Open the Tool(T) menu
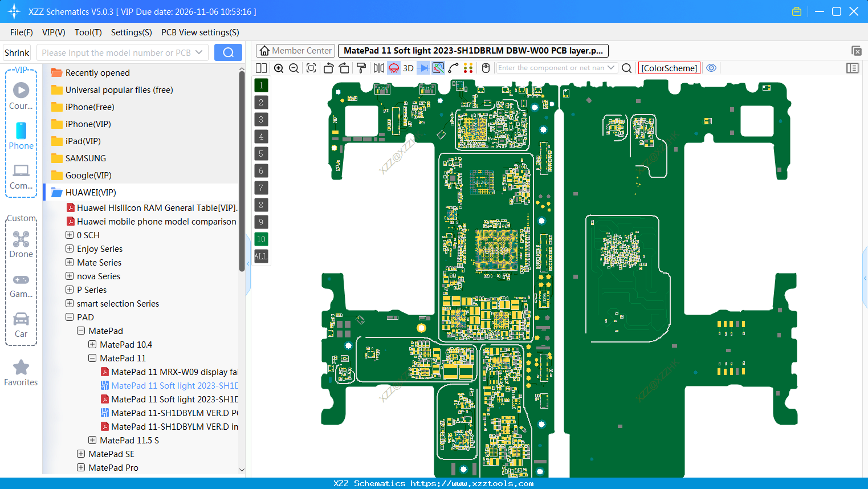The height and width of the screenshot is (489, 868). click(x=88, y=32)
